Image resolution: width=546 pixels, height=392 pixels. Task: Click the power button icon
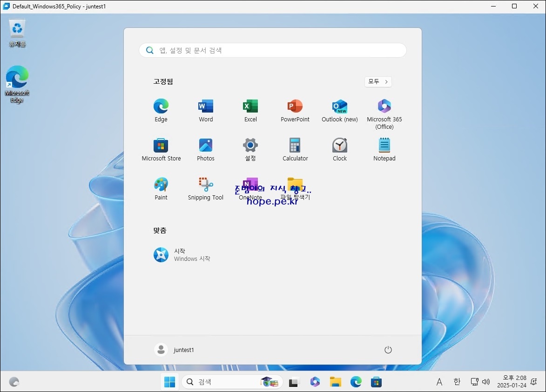(x=388, y=350)
